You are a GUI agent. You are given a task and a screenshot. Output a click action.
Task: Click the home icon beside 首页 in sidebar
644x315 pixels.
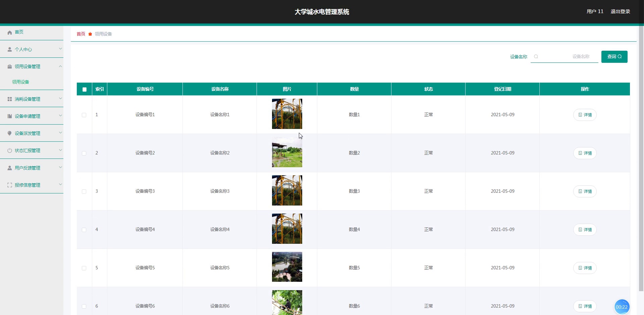tap(10, 32)
